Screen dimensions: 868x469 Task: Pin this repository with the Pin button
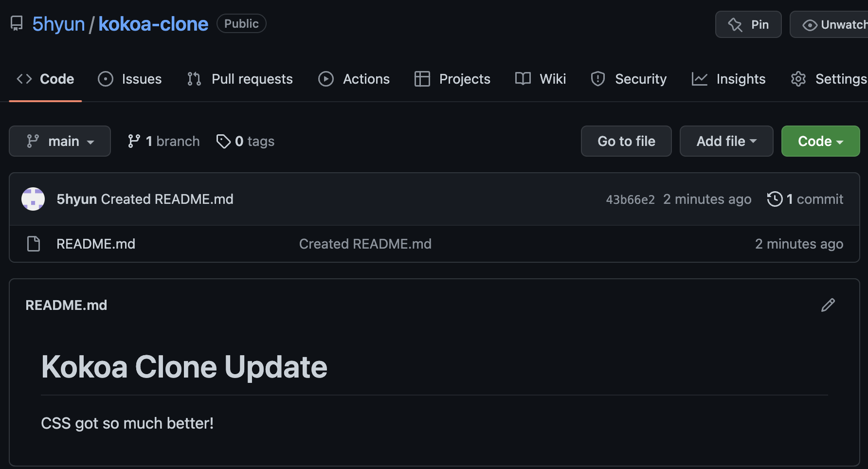click(748, 24)
